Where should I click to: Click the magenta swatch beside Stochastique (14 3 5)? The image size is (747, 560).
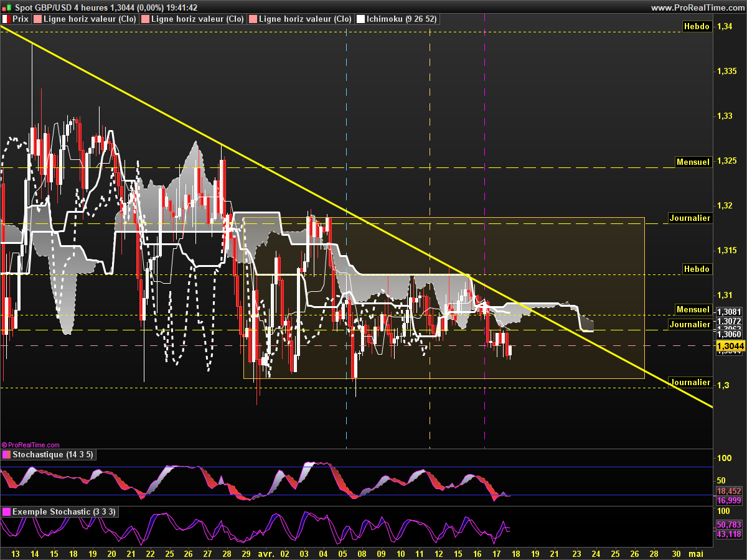(x=6, y=455)
